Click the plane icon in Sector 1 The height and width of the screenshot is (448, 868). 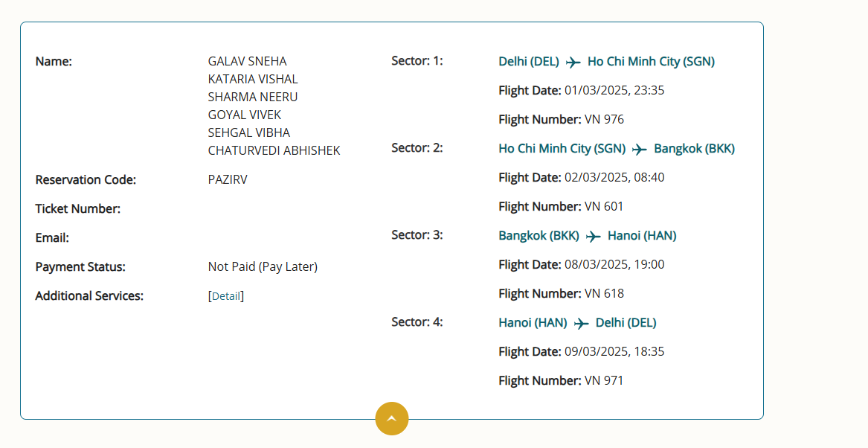tap(573, 62)
